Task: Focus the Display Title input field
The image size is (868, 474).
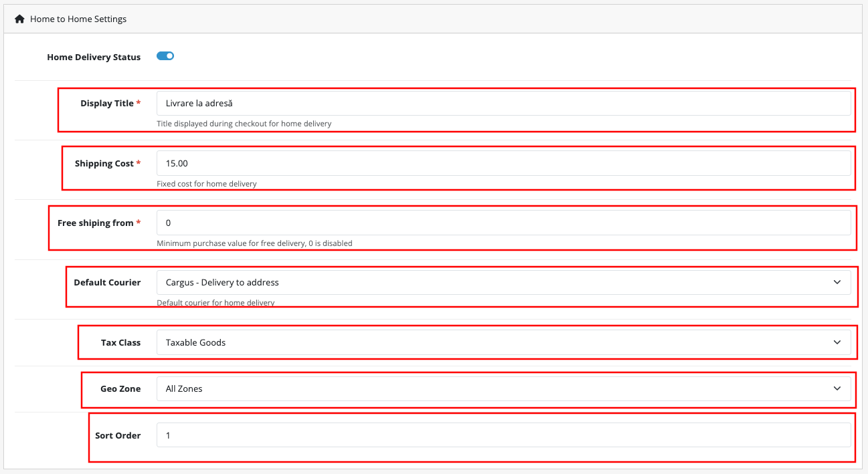Action: click(504, 103)
